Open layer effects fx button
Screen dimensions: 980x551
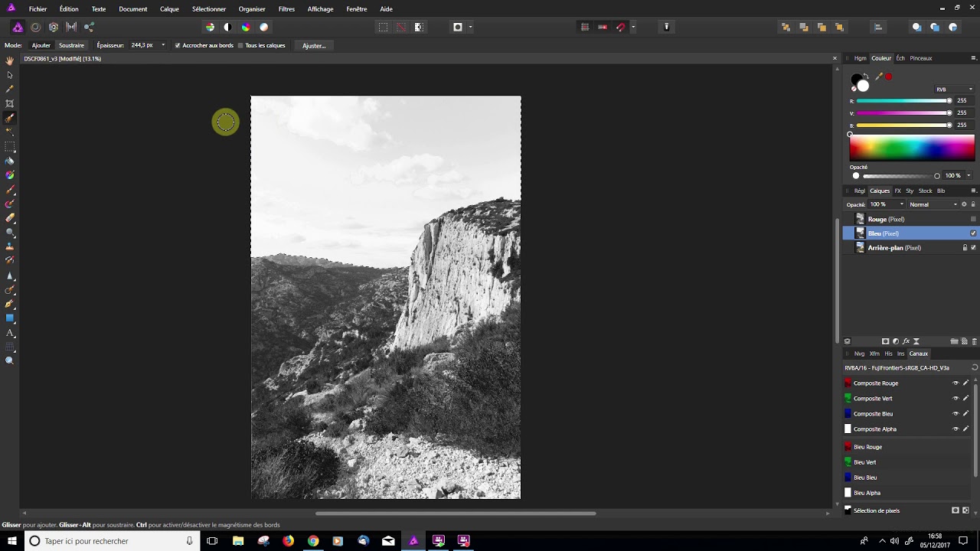[906, 341]
